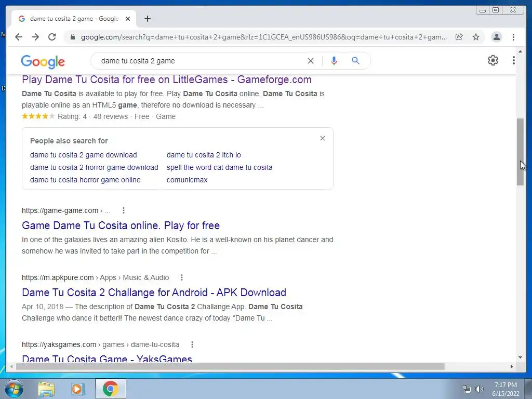
Task: Open 'Play Dame Tu Cosita for free on LittleGames' result
Action: tap(167, 79)
